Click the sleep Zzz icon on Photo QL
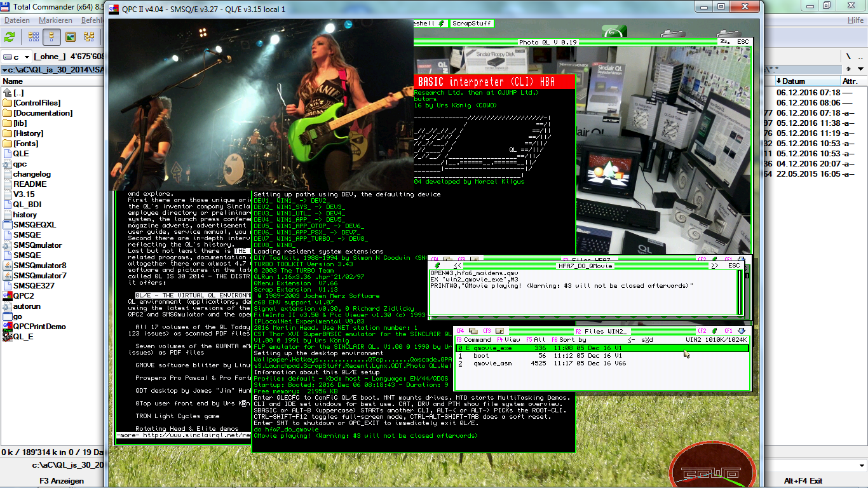 pos(724,42)
